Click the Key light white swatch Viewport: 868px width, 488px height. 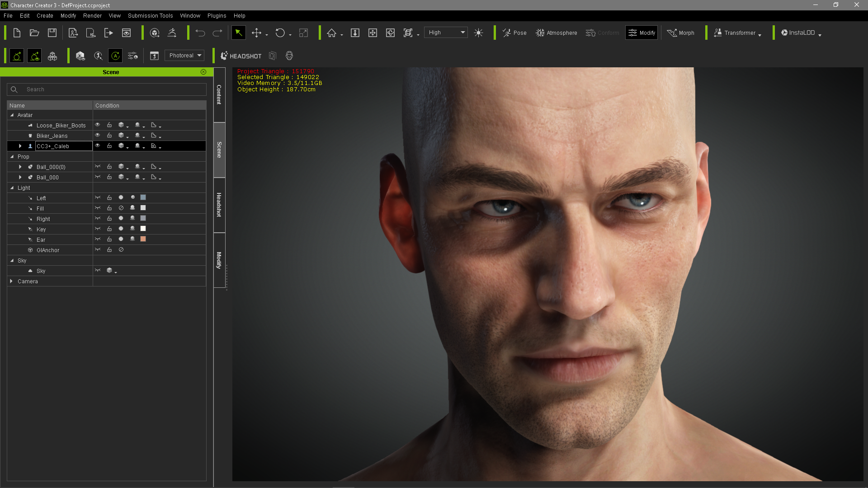coord(143,229)
